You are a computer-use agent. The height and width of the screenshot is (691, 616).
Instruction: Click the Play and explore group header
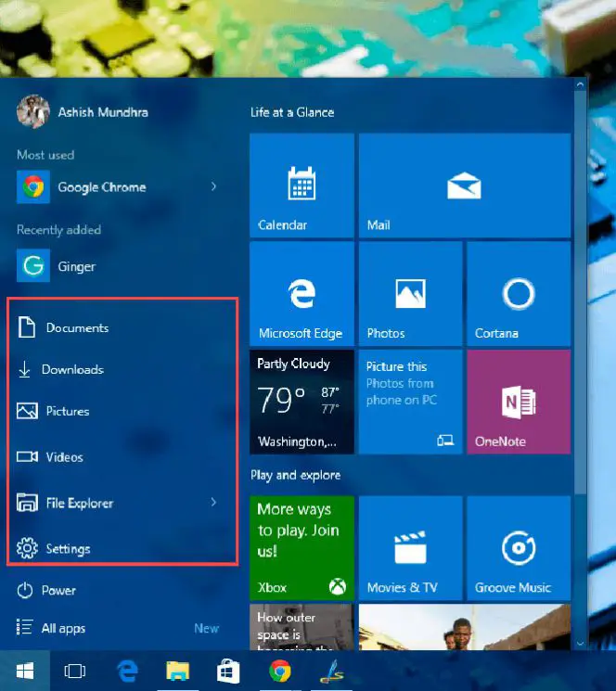296,475
